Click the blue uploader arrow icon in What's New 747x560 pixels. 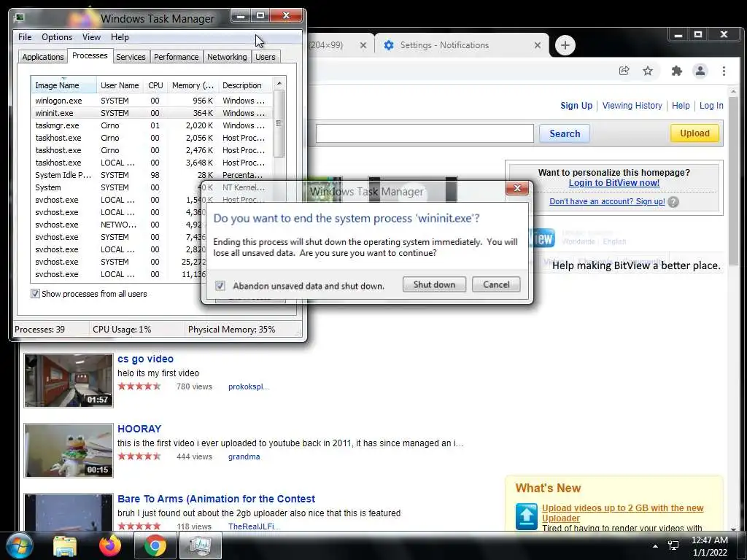click(x=527, y=516)
